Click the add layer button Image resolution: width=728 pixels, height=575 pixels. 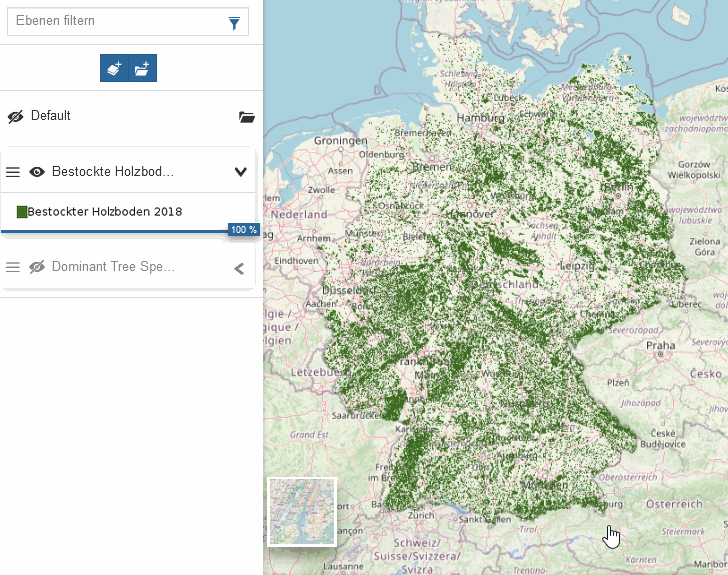(114, 68)
